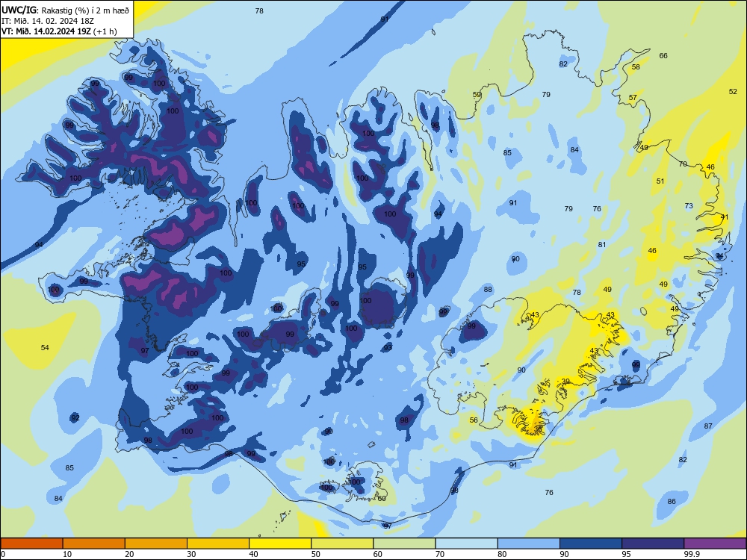
Task: Click the humidity value 54 on the map
Action: click(x=45, y=348)
